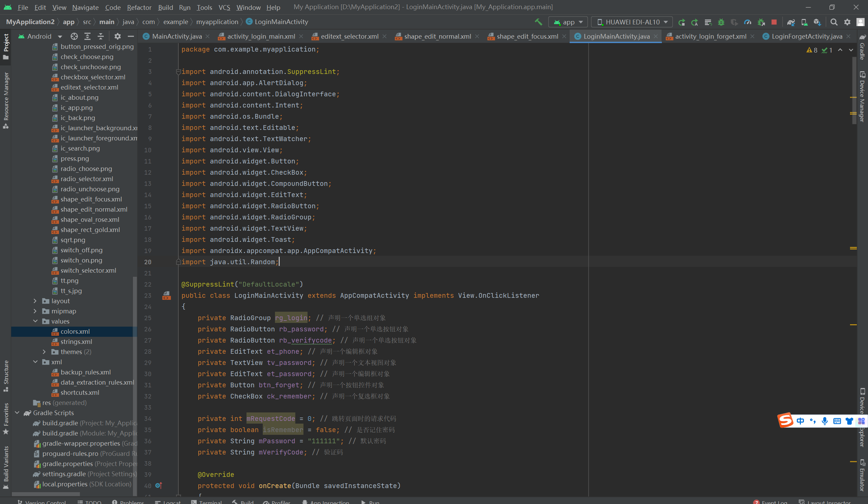Select colors.xml in project tree

pyautogui.click(x=75, y=331)
